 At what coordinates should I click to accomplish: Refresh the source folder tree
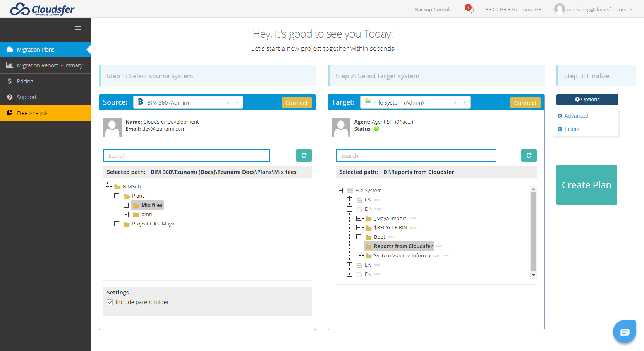(304, 155)
